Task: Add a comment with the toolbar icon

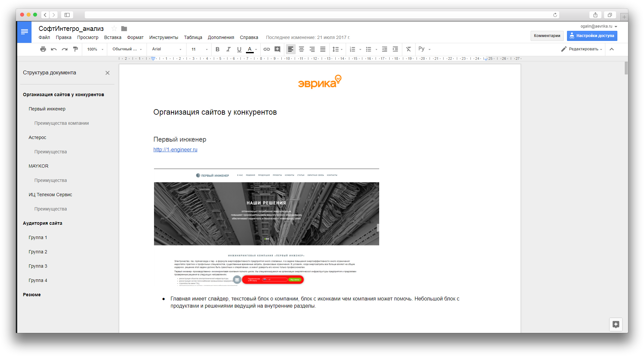Action: click(277, 49)
